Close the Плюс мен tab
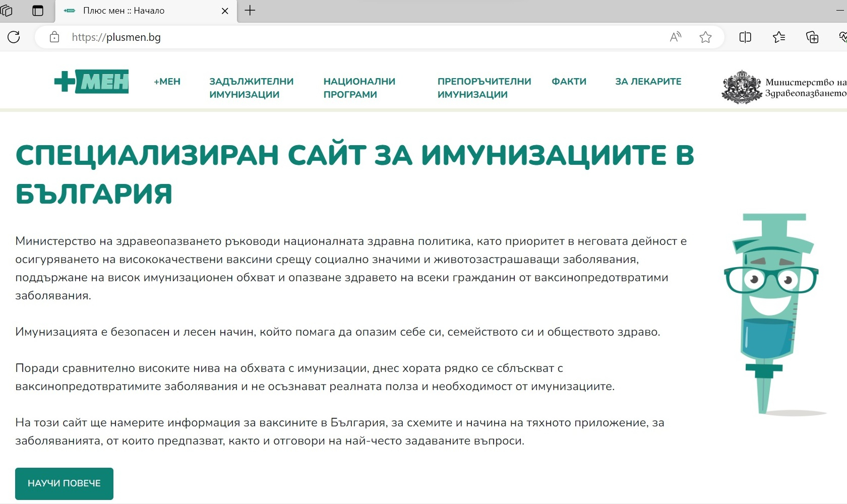The height and width of the screenshot is (504, 847). tap(225, 11)
